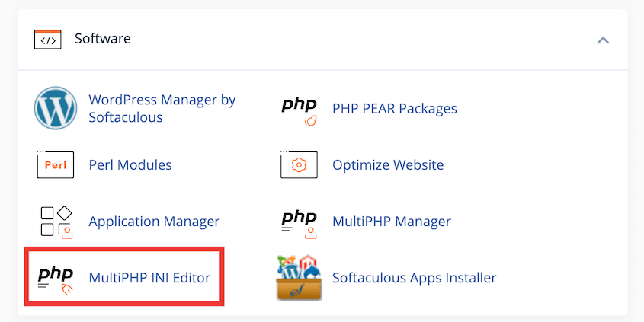The width and height of the screenshot is (644, 322).
Task: Click the PHP PEAR Packages icon
Action: [x=299, y=111]
